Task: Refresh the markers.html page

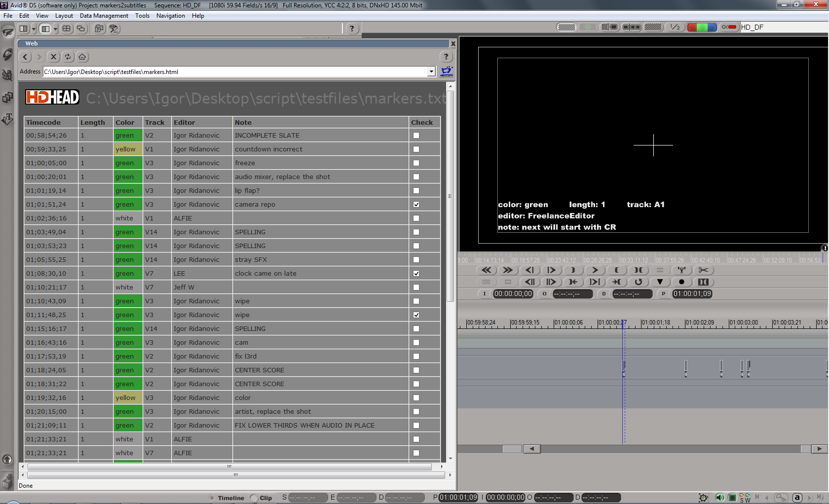Action: click(x=68, y=57)
